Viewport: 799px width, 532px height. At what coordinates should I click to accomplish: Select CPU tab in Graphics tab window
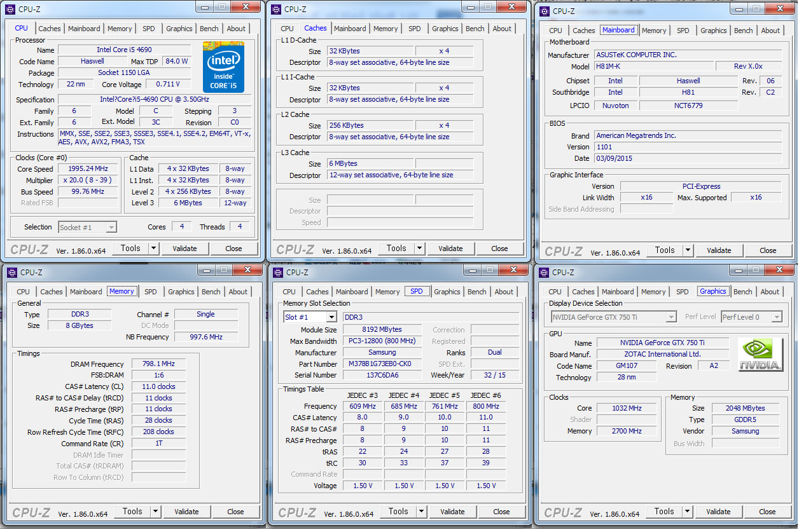555,292
